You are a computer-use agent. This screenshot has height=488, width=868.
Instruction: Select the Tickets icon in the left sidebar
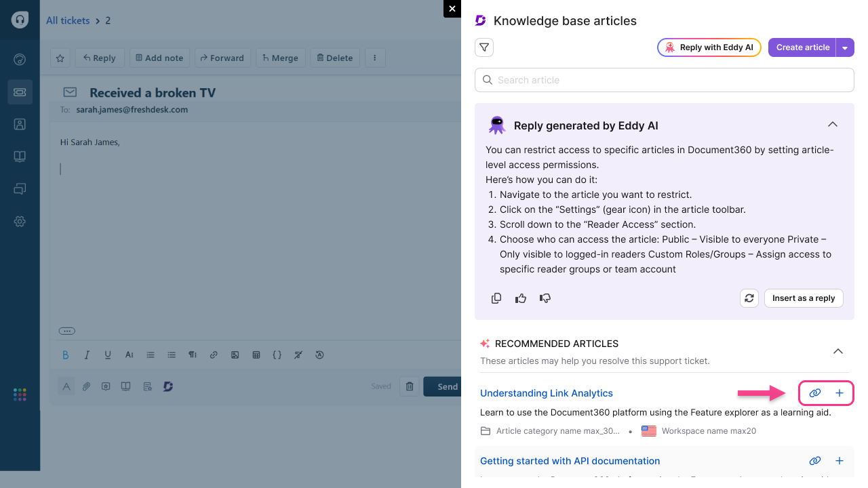pyautogui.click(x=20, y=92)
